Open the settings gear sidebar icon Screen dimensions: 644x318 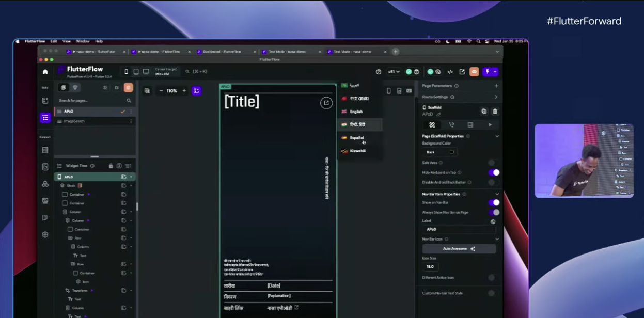pos(45,234)
